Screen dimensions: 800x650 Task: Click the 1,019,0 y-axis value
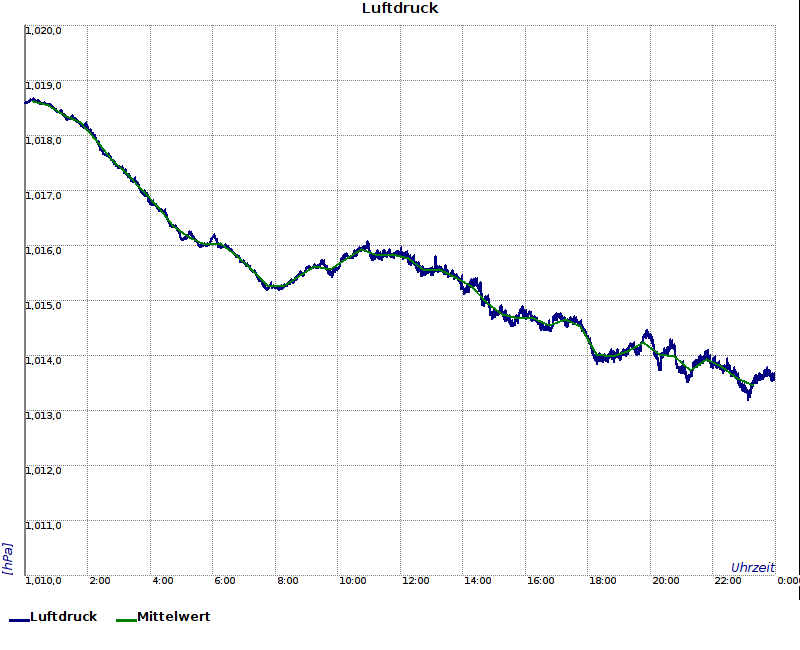point(43,86)
